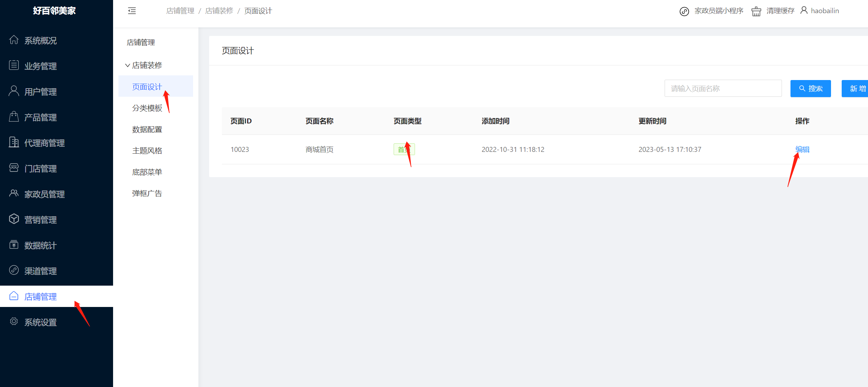Open the 营销管理 sidebar menu
The width and height of the screenshot is (868, 387).
point(41,220)
